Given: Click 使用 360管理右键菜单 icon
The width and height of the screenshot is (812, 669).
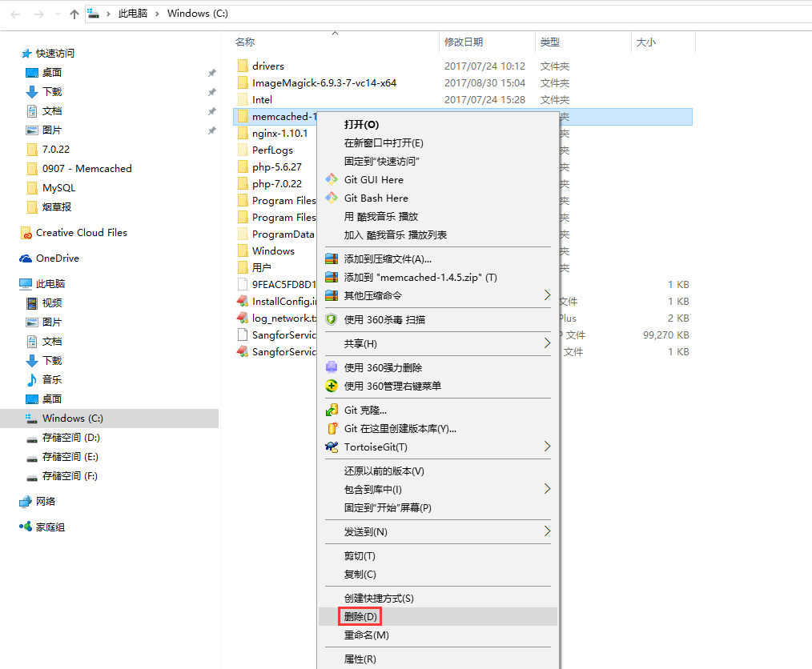Looking at the screenshot, I should pyautogui.click(x=332, y=386).
